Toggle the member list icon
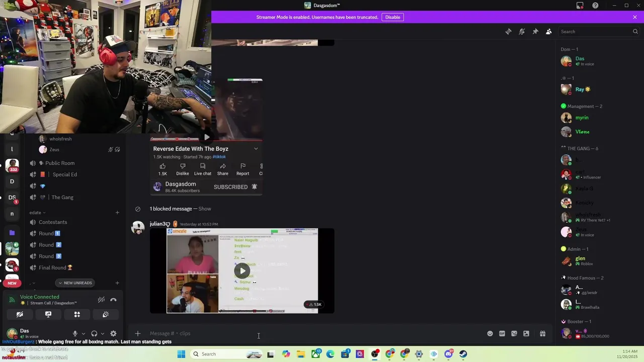The height and width of the screenshot is (362, 644). (549, 31)
